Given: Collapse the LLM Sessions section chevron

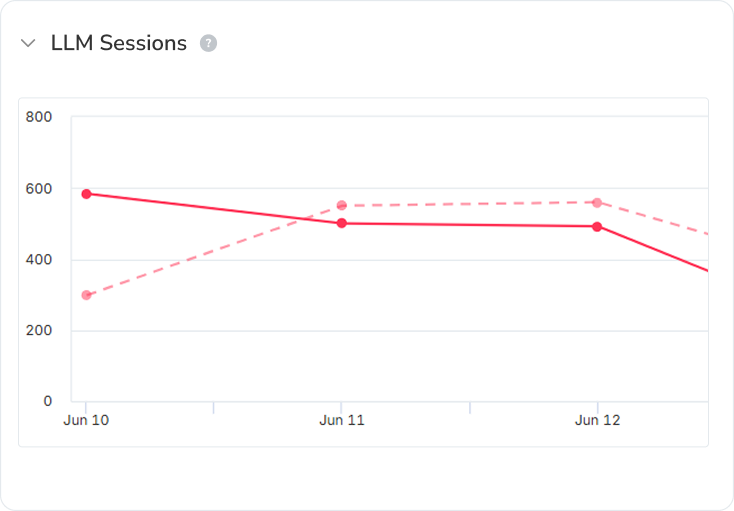Looking at the screenshot, I should pyautogui.click(x=28, y=43).
